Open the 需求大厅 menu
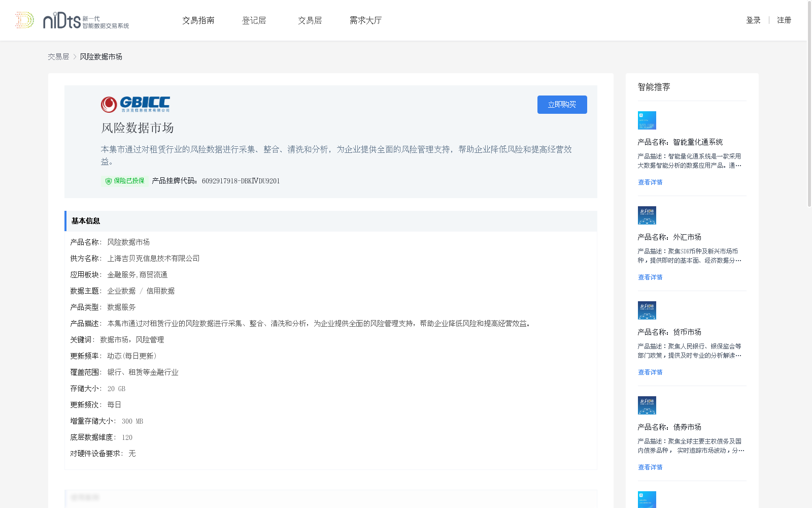The width and height of the screenshot is (812, 508). [365, 20]
